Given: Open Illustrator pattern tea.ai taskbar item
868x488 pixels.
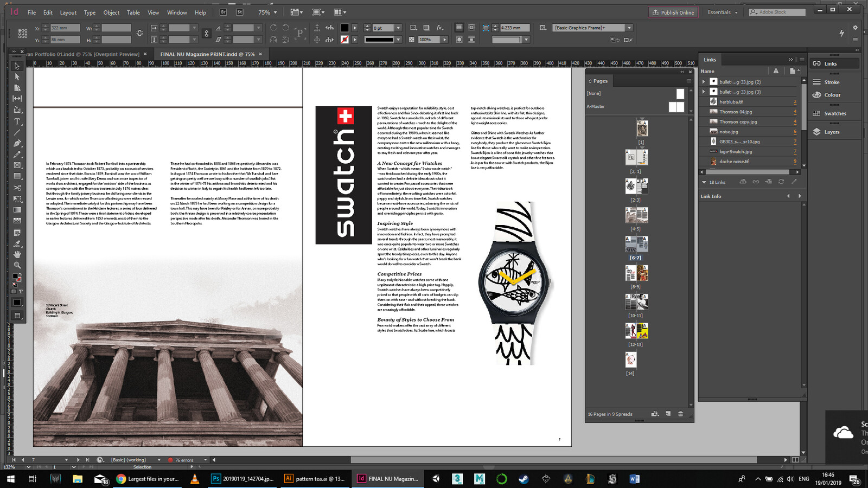Looking at the screenshot, I should point(315,479).
